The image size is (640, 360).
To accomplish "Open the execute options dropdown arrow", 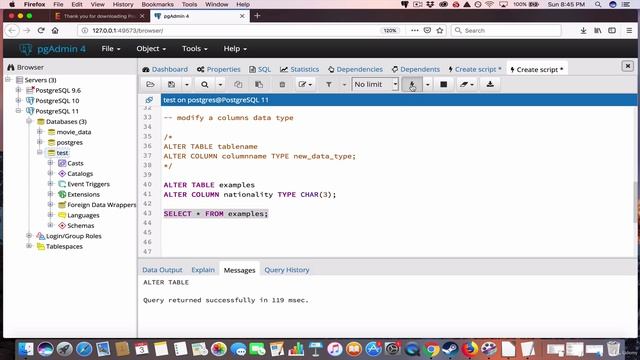I will pos(427,84).
